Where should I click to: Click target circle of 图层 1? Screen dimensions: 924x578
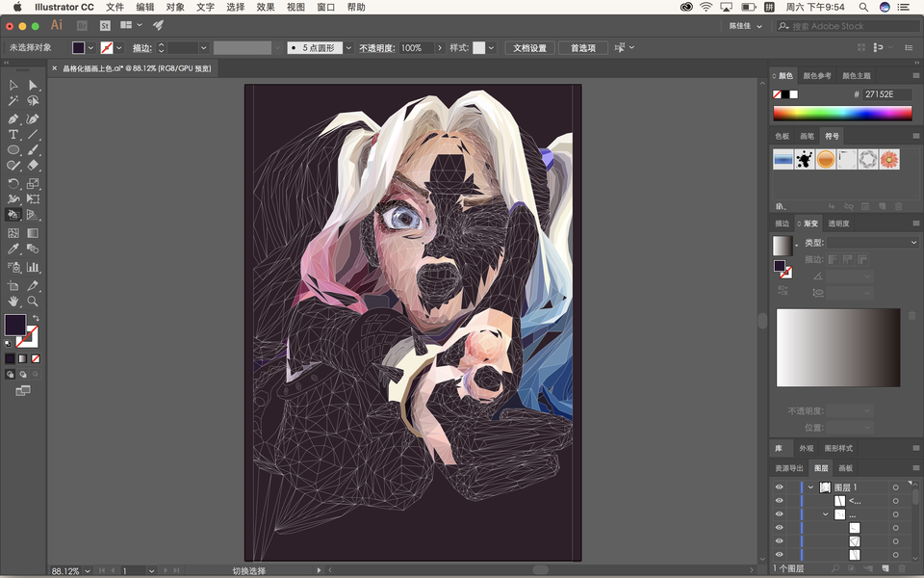point(895,487)
